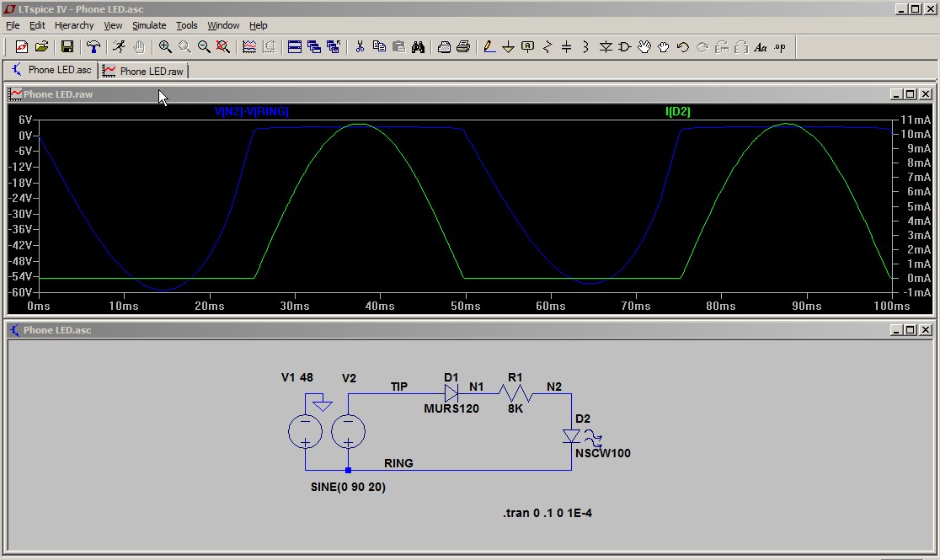The height and width of the screenshot is (560, 940).
Task: Select the Place Inductor tool
Action: [x=585, y=47]
